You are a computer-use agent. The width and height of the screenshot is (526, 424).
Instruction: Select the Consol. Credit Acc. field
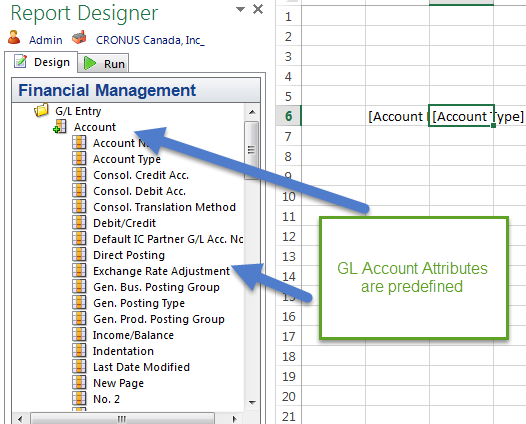click(x=141, y=175)
